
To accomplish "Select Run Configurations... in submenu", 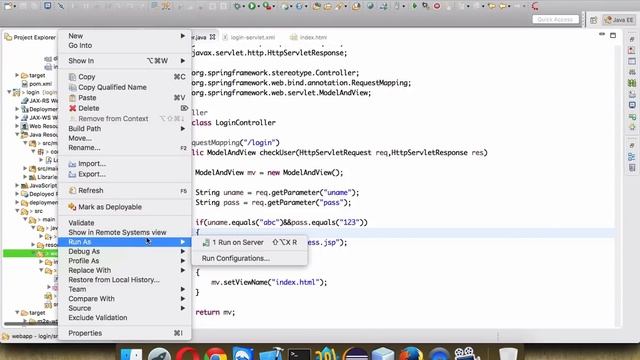I will click(249, 258).
